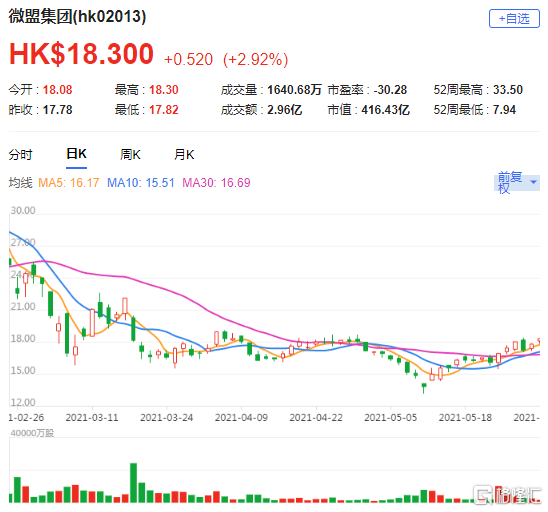Click the 2021-04-09 date axis label
548x512 pixels.
[241, 417]
